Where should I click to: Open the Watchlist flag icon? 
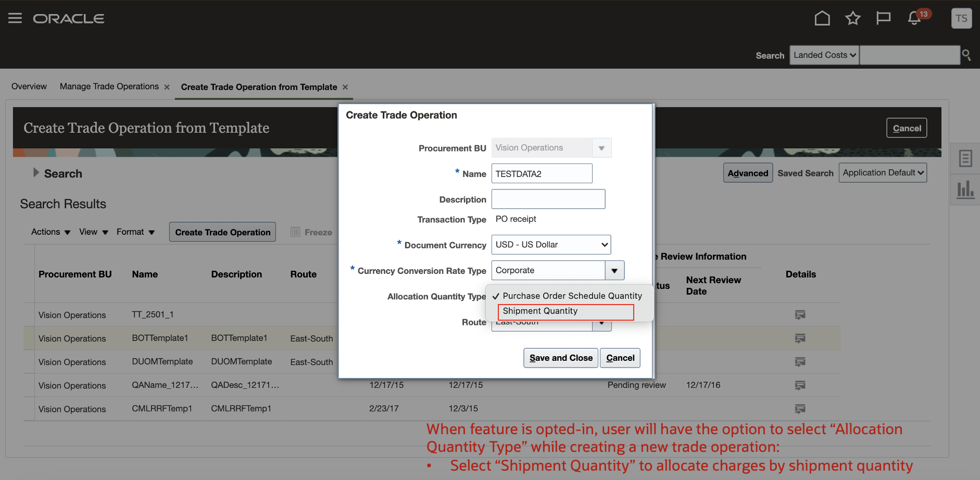[x=883, y=18]
